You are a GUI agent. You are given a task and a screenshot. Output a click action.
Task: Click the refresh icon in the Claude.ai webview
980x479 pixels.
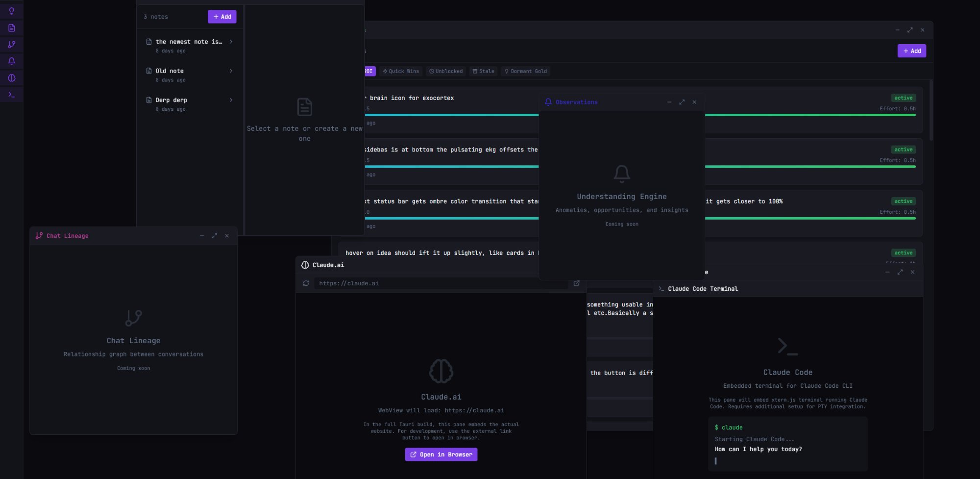pos(306,283)
